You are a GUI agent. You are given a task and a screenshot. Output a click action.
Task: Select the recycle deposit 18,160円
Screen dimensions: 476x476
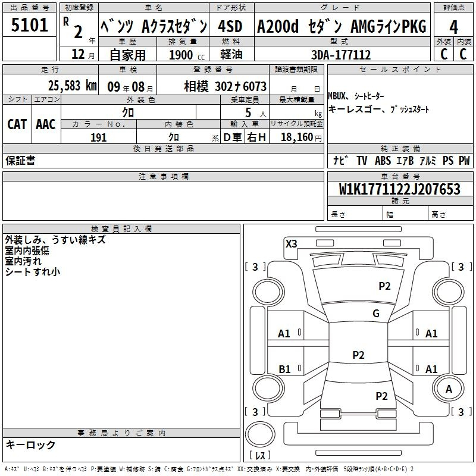pyautogui.click(x=300, y=137)
